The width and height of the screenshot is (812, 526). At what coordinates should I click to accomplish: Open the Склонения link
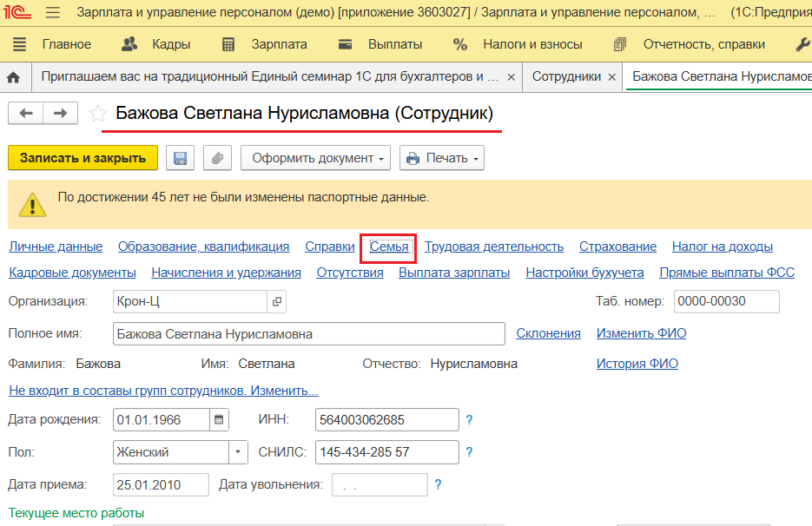coord(548,333)
